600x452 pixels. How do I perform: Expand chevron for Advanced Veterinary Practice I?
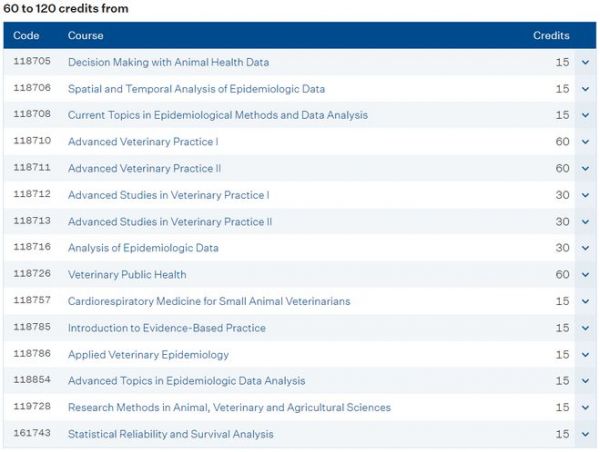click(585, 142)
